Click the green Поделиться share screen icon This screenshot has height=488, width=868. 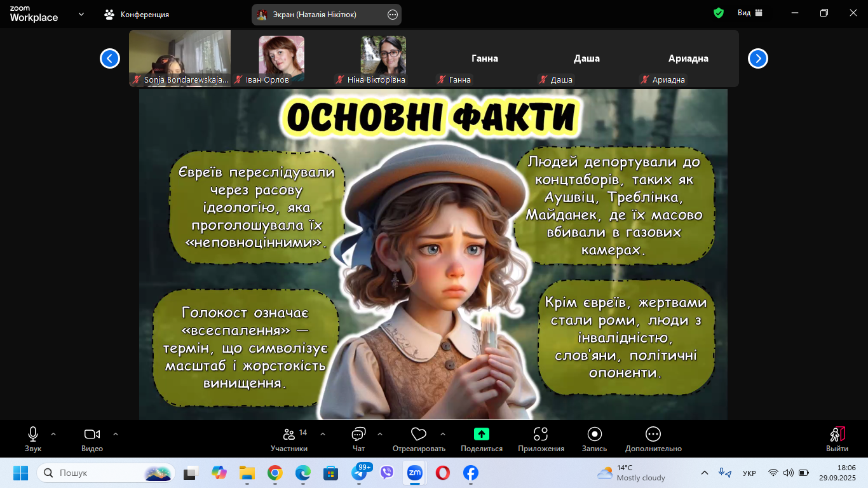[x=482, y=434]
